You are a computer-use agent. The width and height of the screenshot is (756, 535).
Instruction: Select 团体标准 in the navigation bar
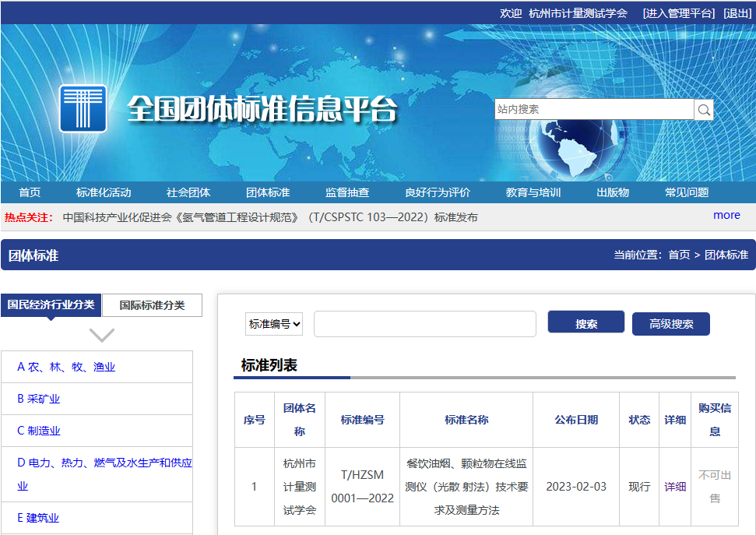pyautogui.click(x=268, y=192)
